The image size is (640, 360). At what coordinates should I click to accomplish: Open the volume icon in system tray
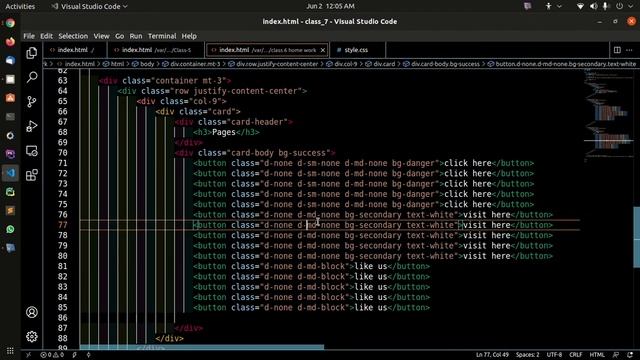pyautogui.click(x=593, y=6)
